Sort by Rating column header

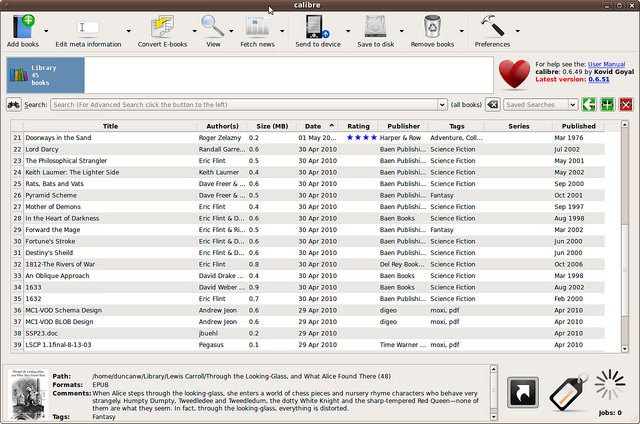coord(358,126)
